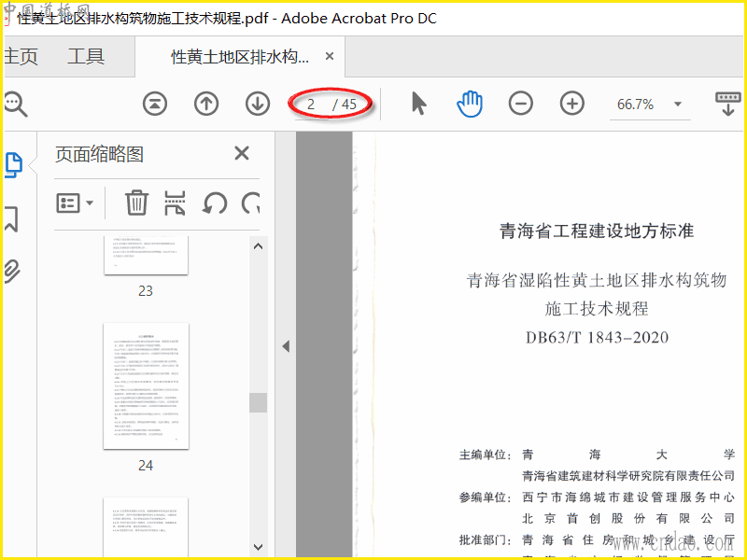Open the bookmarks sidebar icon
This screenshot has width=747, height=560.
coord(11,219)
